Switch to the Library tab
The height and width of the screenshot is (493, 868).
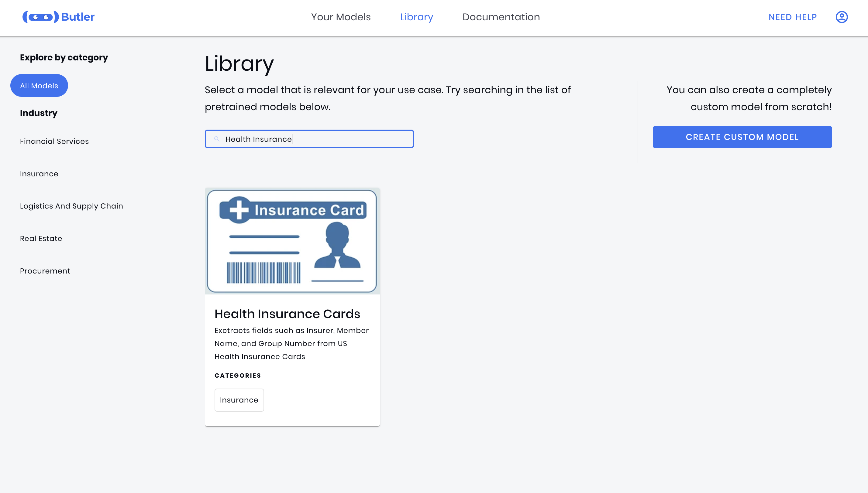point(416,17)
